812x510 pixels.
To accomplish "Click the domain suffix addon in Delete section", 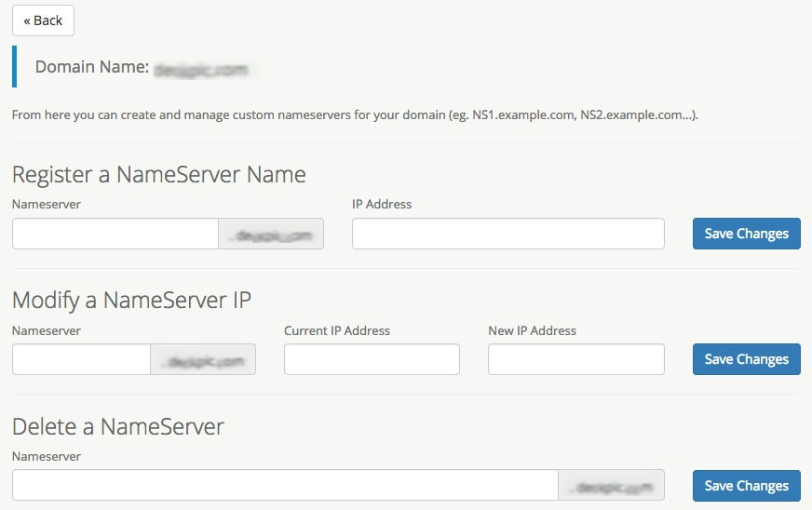I will [611, 486].
